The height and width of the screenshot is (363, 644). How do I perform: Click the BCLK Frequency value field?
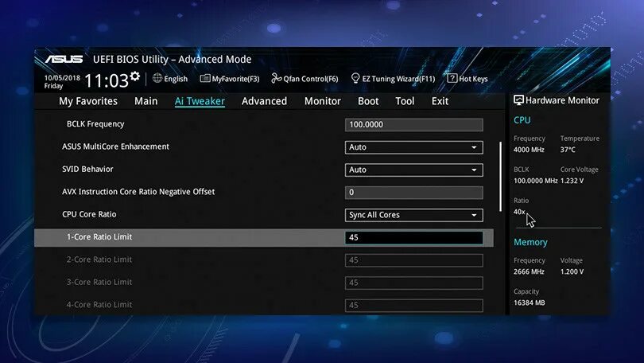pyautogui.click(x=414, y=124)
